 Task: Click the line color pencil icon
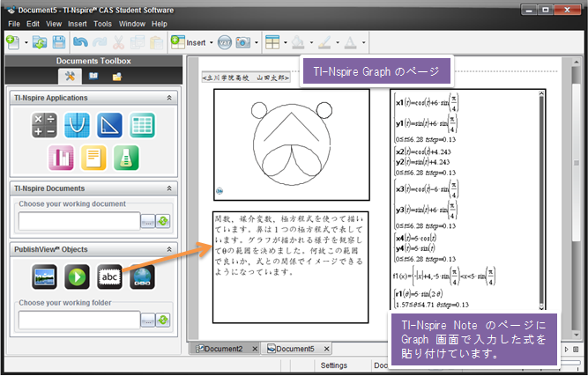[x=324, y=42]
